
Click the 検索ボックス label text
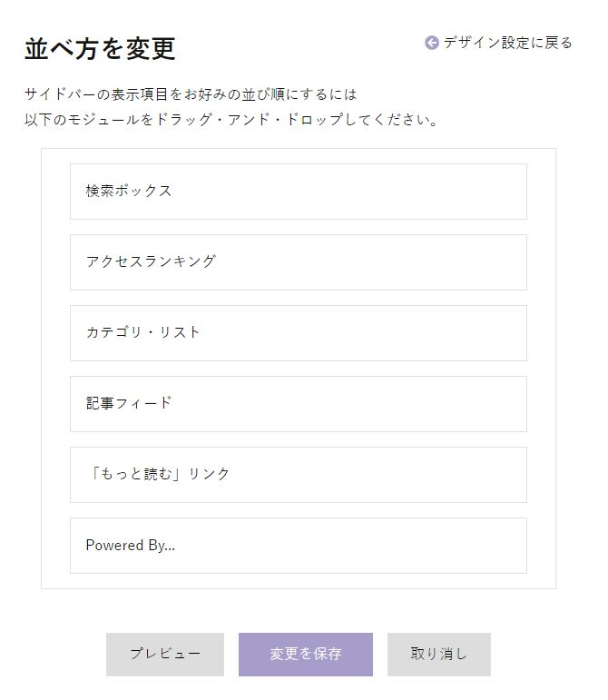(129, 191)
